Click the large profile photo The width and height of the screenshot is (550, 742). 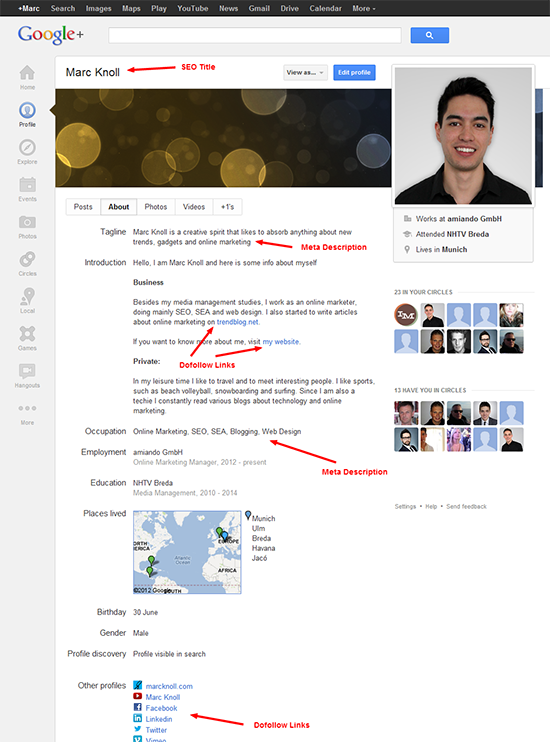(x=463, y=136)
